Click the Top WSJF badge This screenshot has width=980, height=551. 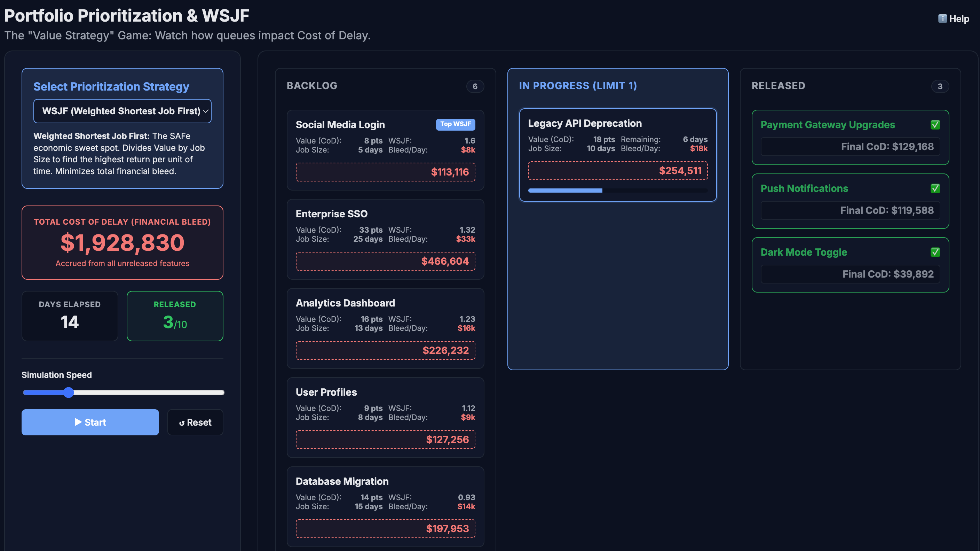click(x=455, y=124)
